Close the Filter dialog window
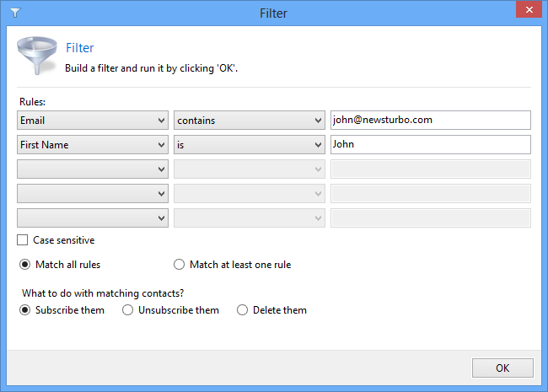The width and height of the screenshot is (548, 392). [529, 10]
